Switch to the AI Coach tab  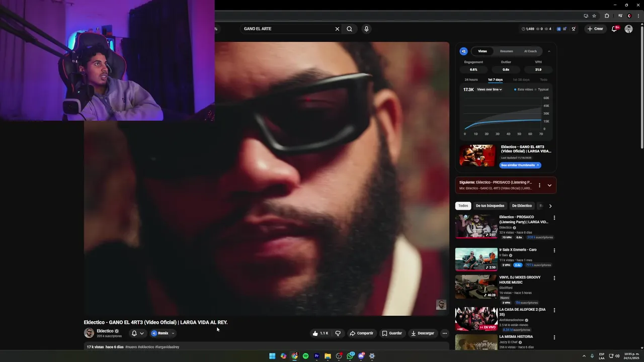click(530, 51)
